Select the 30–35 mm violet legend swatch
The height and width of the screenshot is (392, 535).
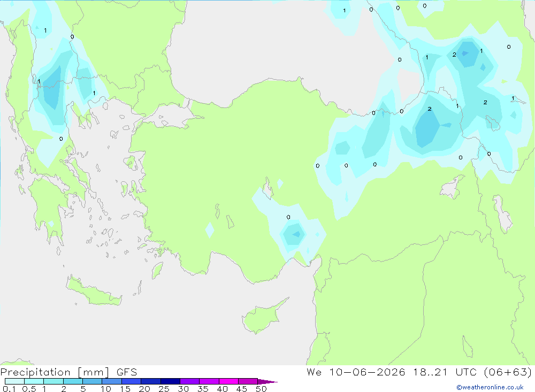(x=189, y=381)
